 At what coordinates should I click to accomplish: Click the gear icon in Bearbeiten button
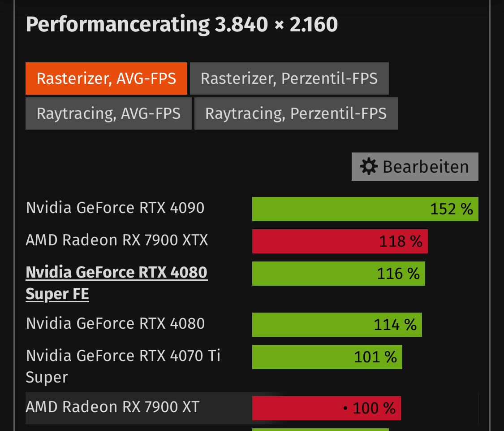pyautogui.click(x=368, y=166)
